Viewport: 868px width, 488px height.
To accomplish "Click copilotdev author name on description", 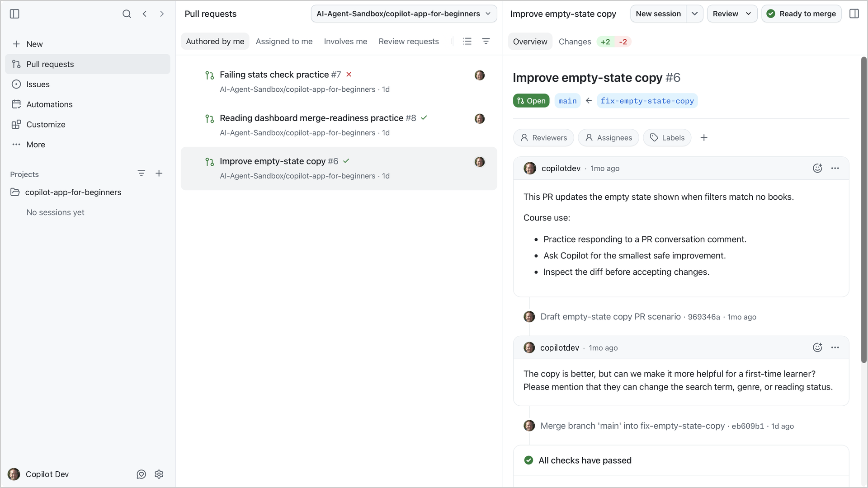I will coord(561,169).
